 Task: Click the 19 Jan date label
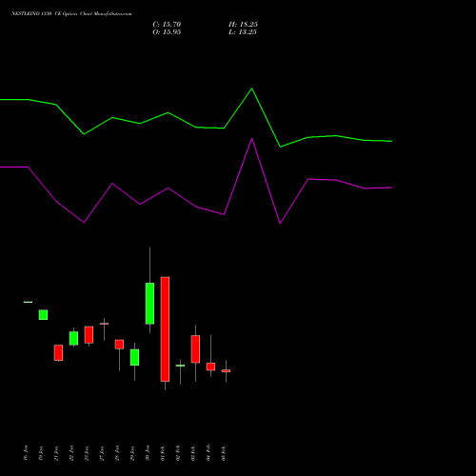pyautogui.click(x=41, y=453)
